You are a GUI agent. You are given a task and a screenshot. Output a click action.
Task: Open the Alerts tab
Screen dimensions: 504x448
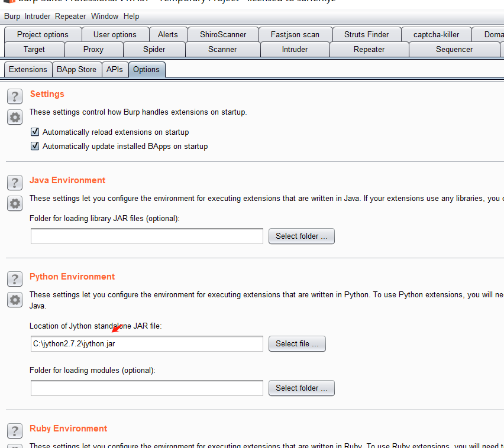click(x=168, y=34)
